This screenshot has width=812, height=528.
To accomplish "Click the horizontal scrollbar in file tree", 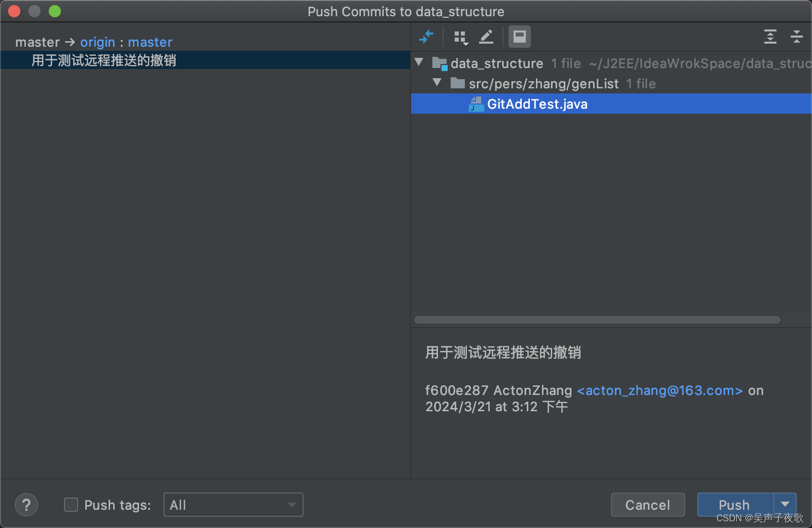I will [x=597, y=320].
